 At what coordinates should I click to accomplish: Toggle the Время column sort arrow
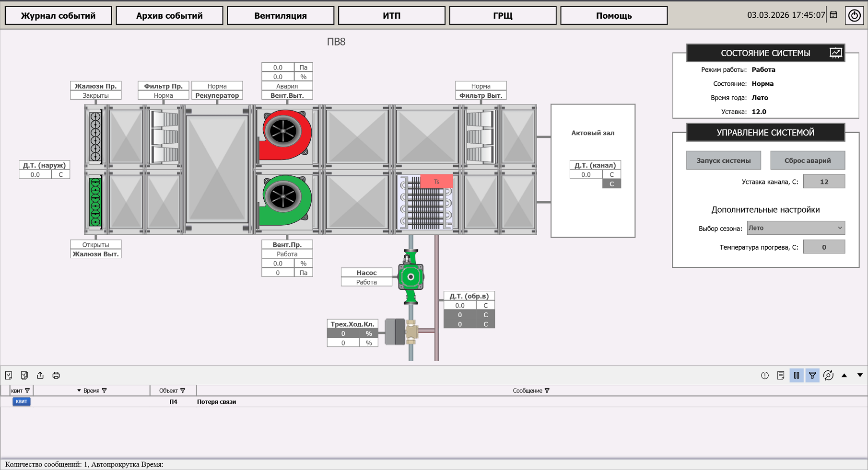(x=79, y=391)
